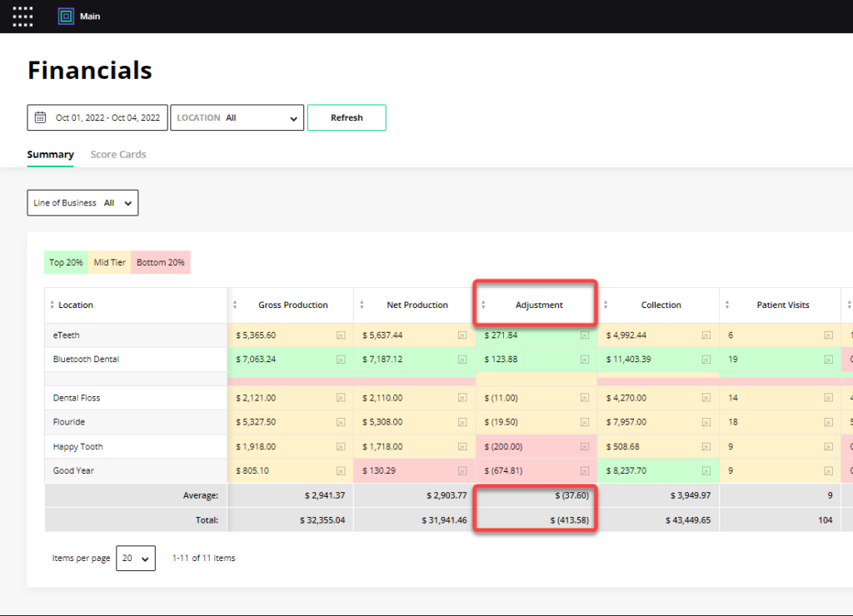Switch to the Score Cards tab
Image resolution: width=853 pixels, height=616 pixels.
click(117, 154)
